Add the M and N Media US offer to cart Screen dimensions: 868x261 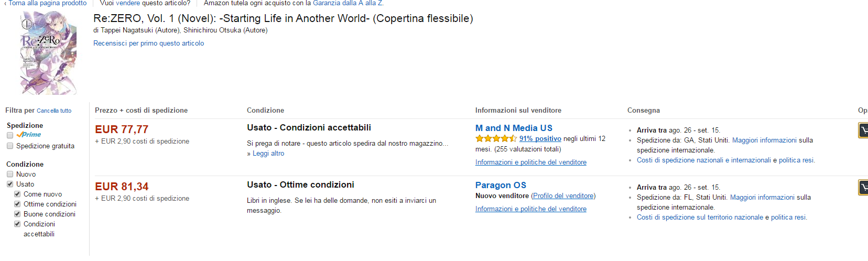(x=863, y=130)
